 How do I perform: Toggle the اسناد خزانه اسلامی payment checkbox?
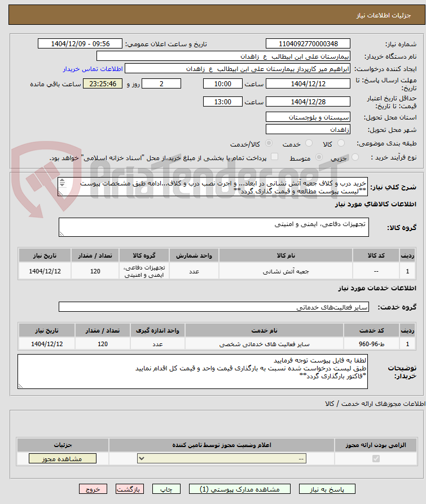274,157
